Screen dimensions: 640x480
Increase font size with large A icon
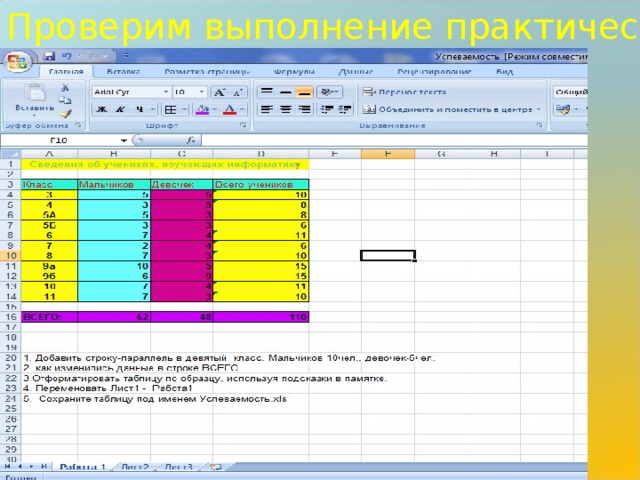coord(220,93)
